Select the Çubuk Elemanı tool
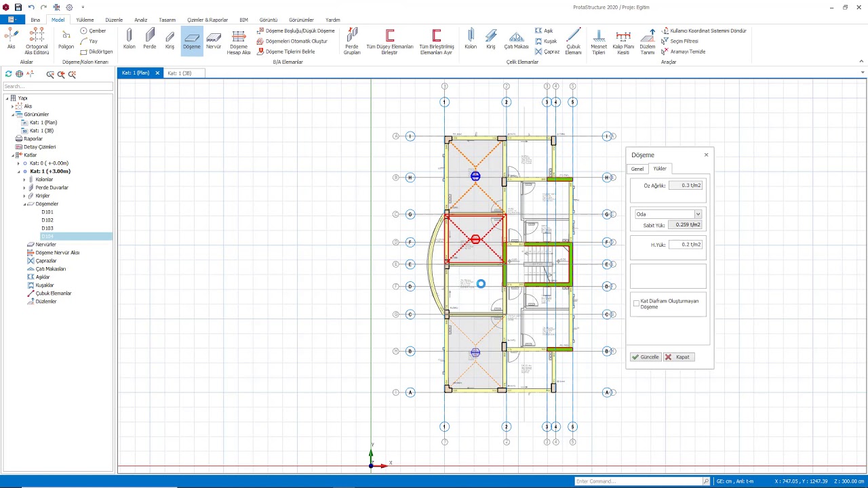The height and width of the screenshot is (488, 868). 574,41
